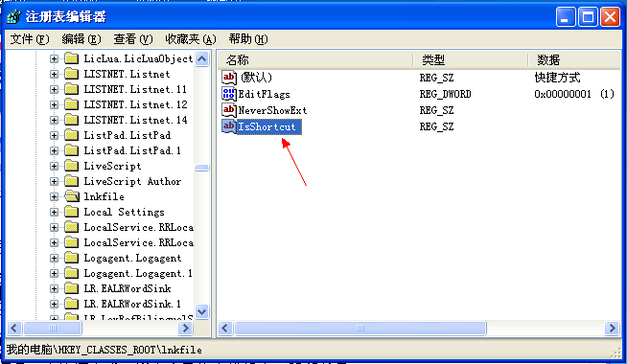Select the (默认) value name
627x364 pixels.
(x=256, y=78)
